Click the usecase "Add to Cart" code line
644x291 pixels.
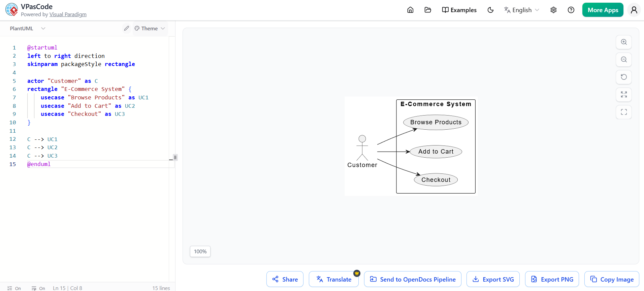88,106
